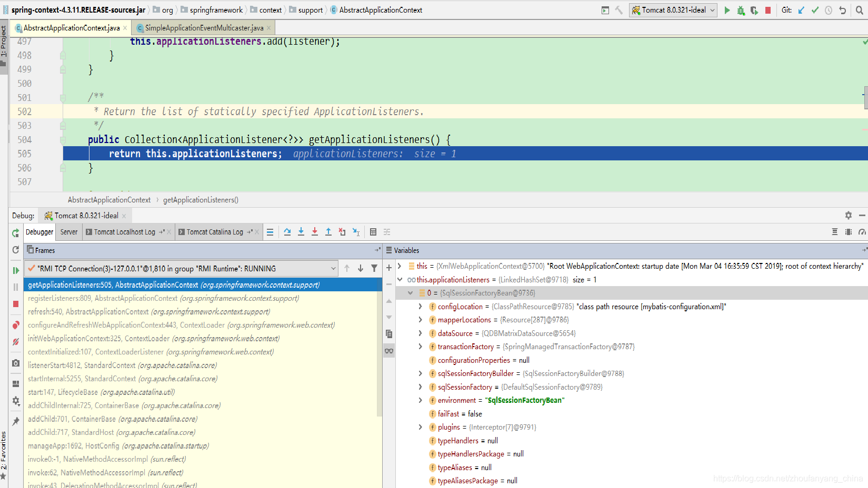The image size is (868, 488).
Task: Click the frames list vertical scrollbar
Action: point(379,353)
